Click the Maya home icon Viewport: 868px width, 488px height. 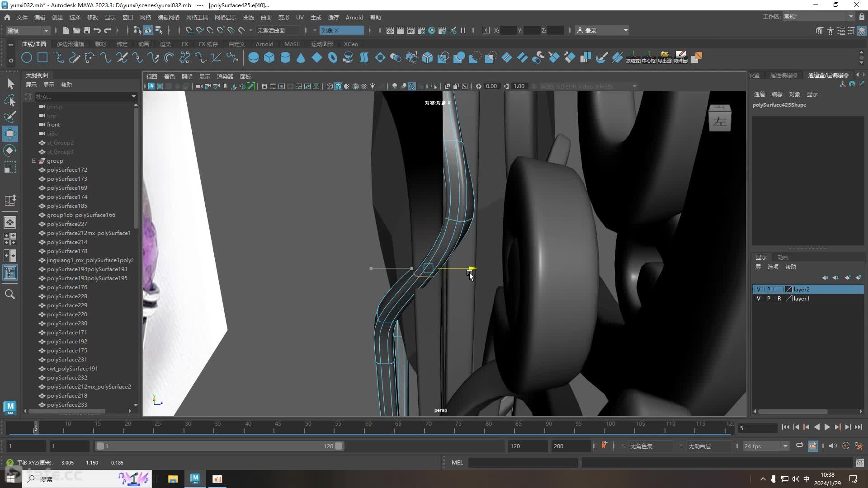(7, 17)
